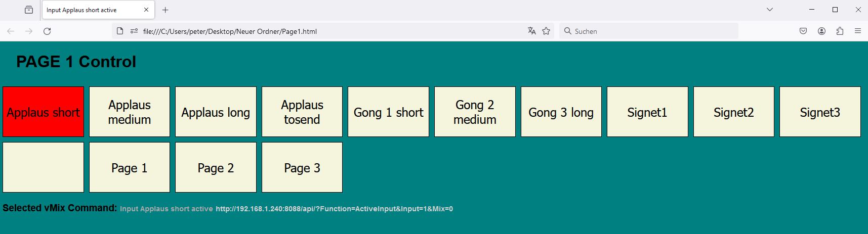This screenshot has height=234, width=868.
Task: Click the Gong 1 short button
Action: pos(388,112)
